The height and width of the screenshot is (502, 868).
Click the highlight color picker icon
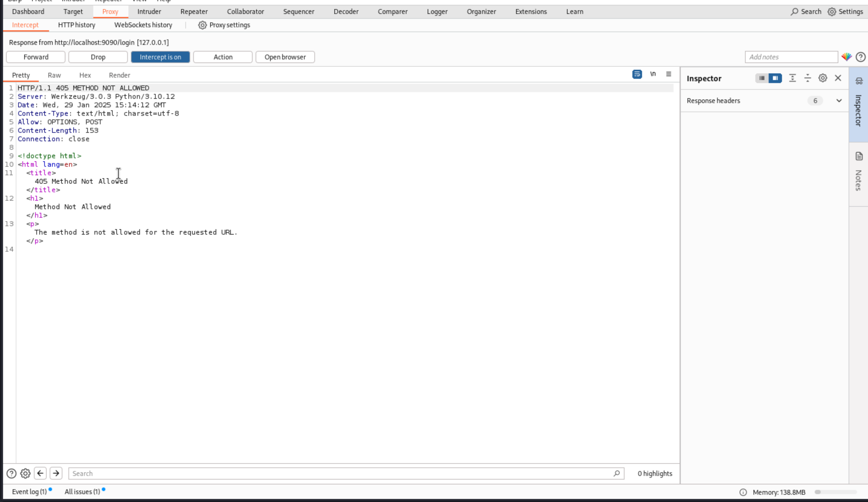point(846,57)
